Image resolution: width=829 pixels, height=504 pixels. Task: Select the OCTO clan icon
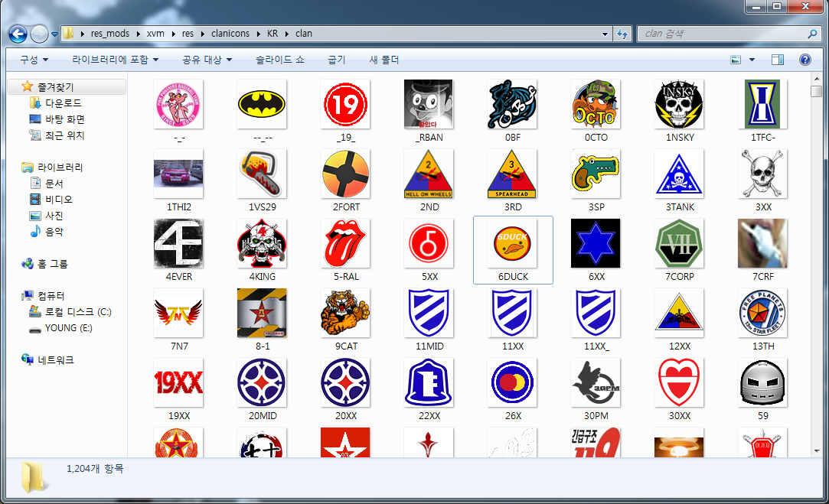pos(596,104)
